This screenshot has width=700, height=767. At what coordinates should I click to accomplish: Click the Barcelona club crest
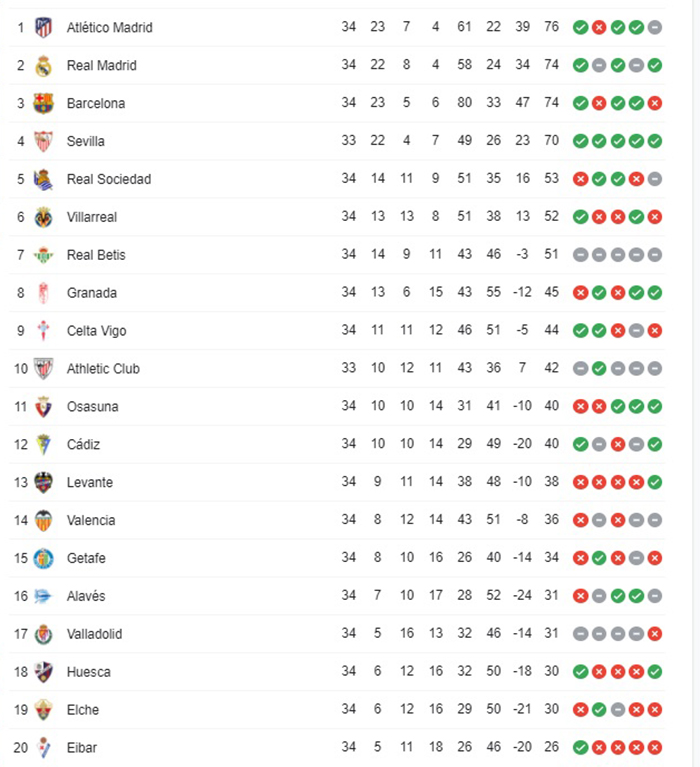tap(44, 103)
